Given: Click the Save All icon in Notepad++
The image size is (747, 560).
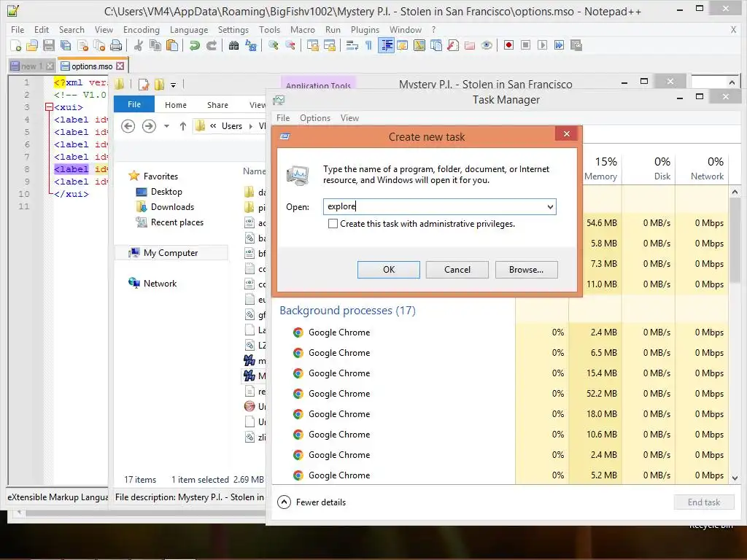Looking at the screenshot, I should point(65,45).
